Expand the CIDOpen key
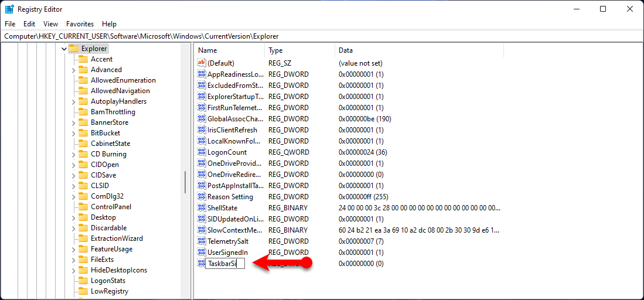Viewport: 644px width, 300px height. [x=73, y=165]
